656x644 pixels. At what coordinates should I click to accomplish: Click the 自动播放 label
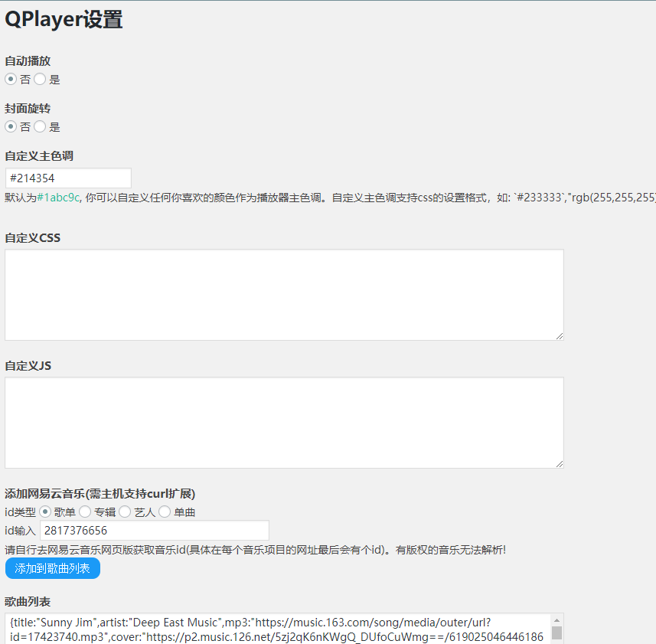tap(28, 61)
